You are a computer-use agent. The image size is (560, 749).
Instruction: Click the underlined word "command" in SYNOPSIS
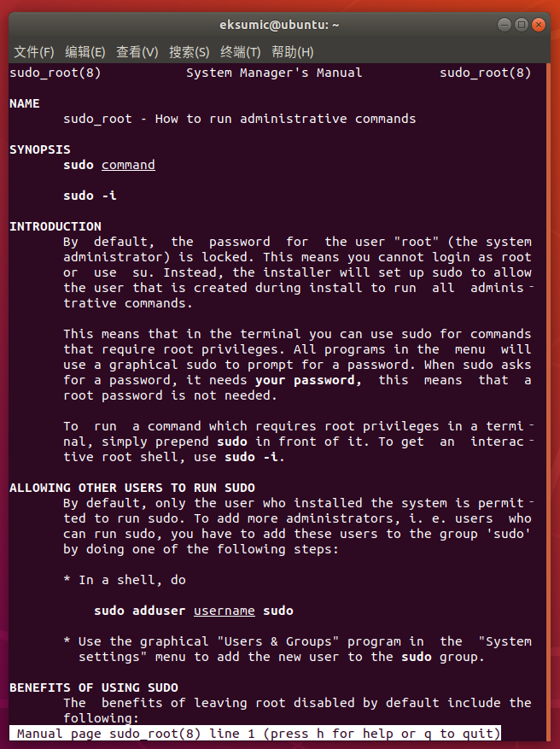coord(128,165)
